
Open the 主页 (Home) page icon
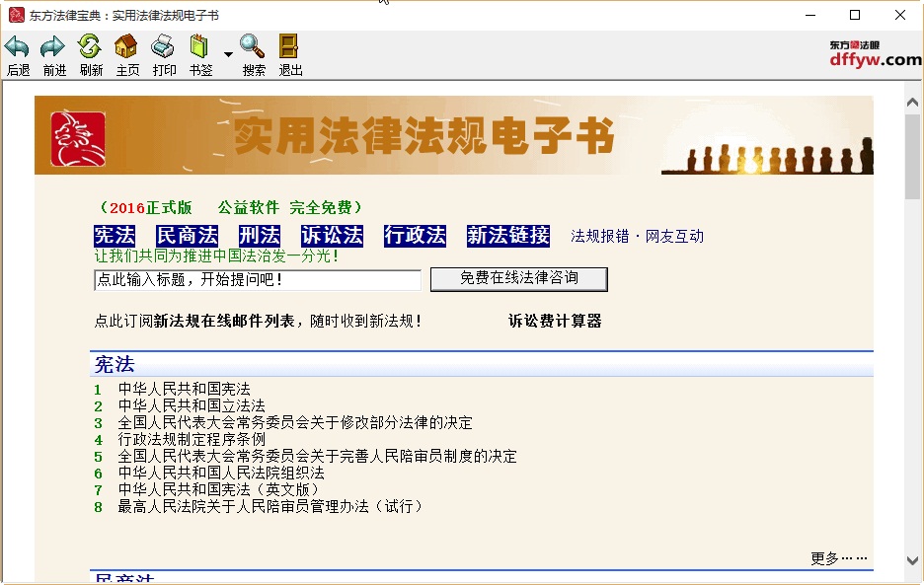pos(127,45)
